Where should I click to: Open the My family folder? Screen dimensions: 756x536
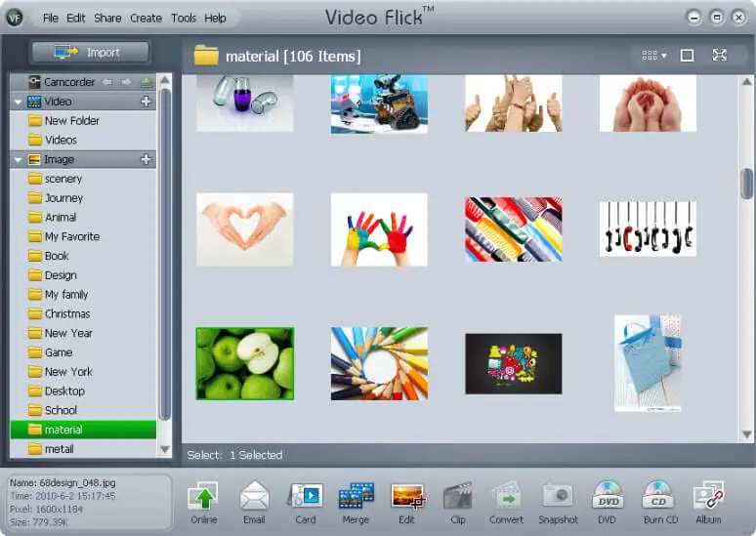click(83, 295)
